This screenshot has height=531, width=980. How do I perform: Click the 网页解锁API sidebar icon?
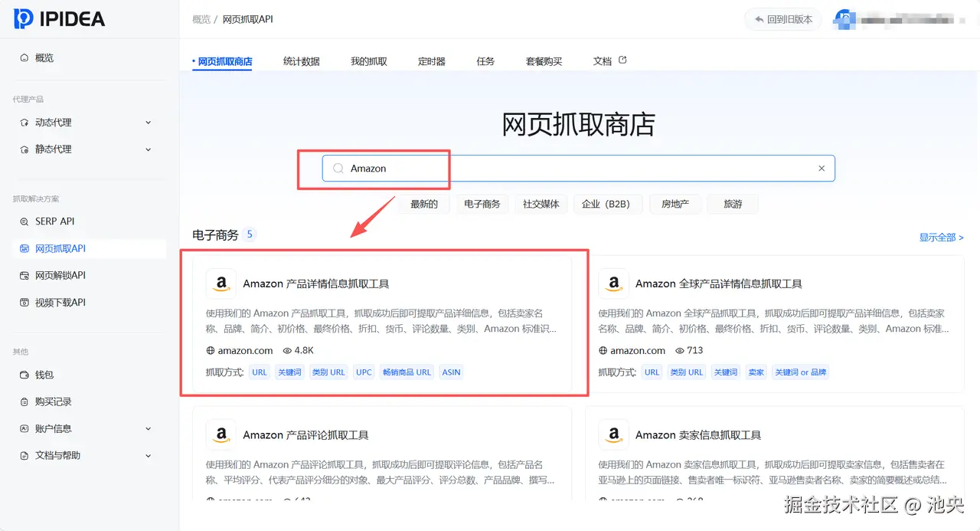(x=24, y=275)
